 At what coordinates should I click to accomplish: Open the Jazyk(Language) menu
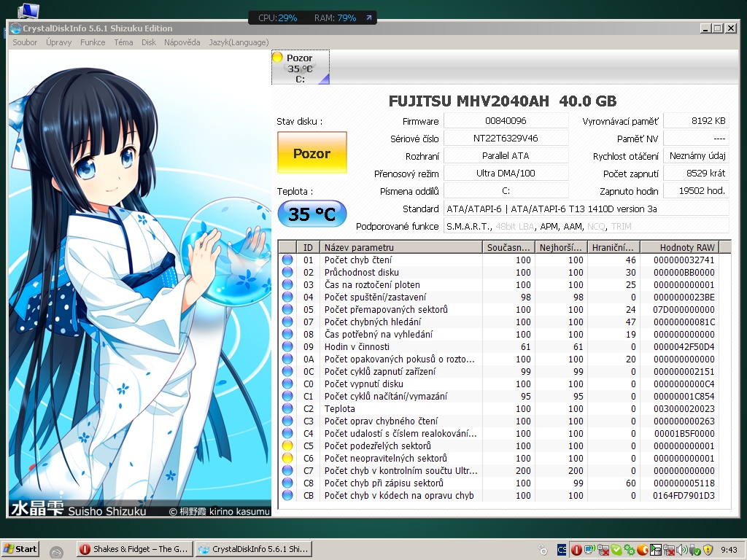pyautogui.click(x=239, y=42)
